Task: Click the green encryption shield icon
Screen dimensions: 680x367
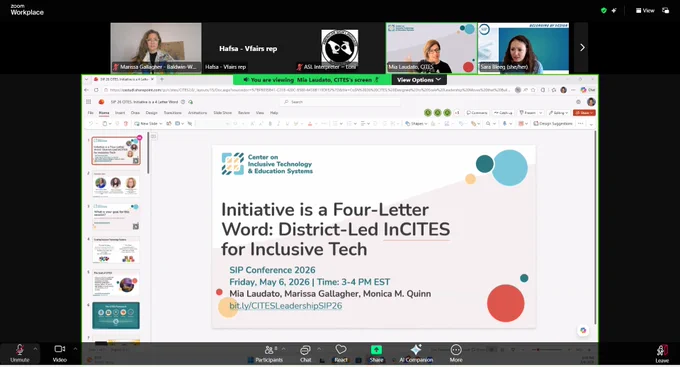Action: tap(603, 10)
